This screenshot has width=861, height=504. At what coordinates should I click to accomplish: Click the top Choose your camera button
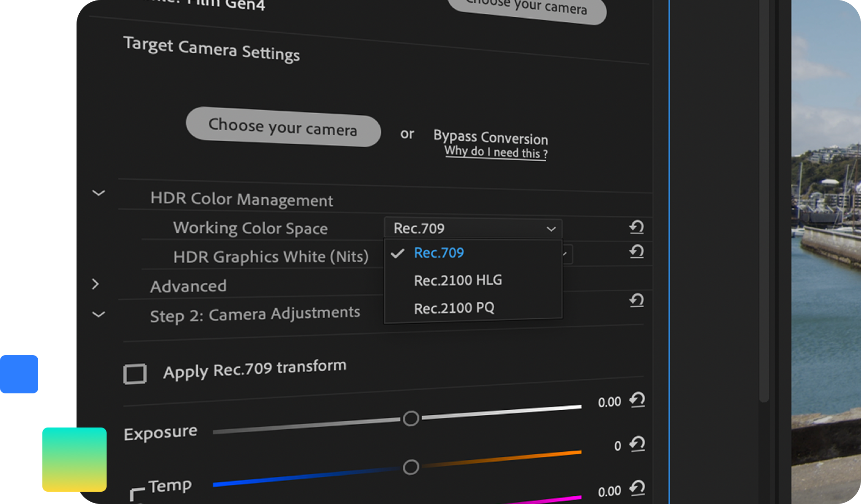coord(527,8)
